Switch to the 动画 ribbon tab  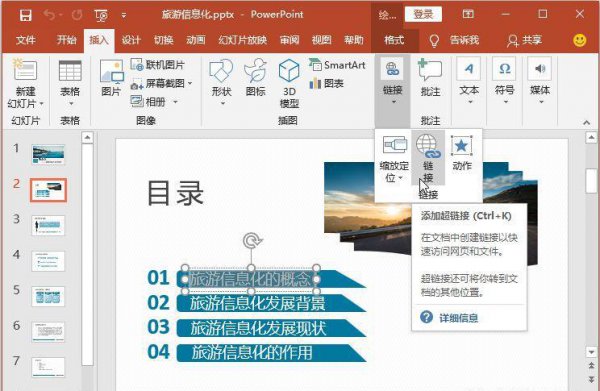pyautogui.click(x=196, y=40)
